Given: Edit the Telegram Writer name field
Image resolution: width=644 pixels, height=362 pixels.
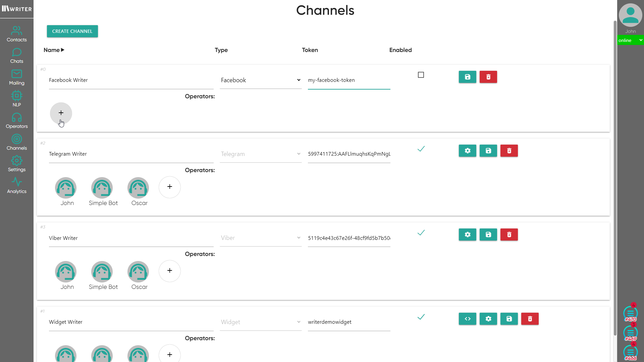Looking at the screenshot, I should [131, 154].
